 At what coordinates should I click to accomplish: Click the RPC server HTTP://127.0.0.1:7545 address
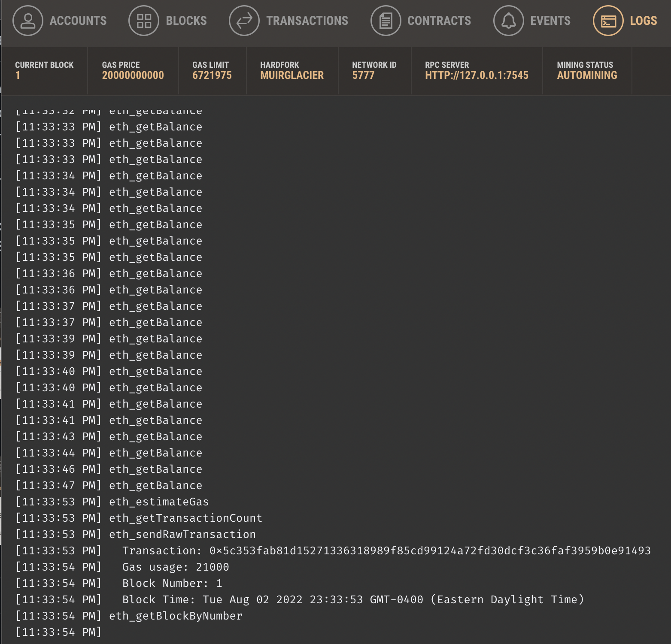[x=477, y=76]
